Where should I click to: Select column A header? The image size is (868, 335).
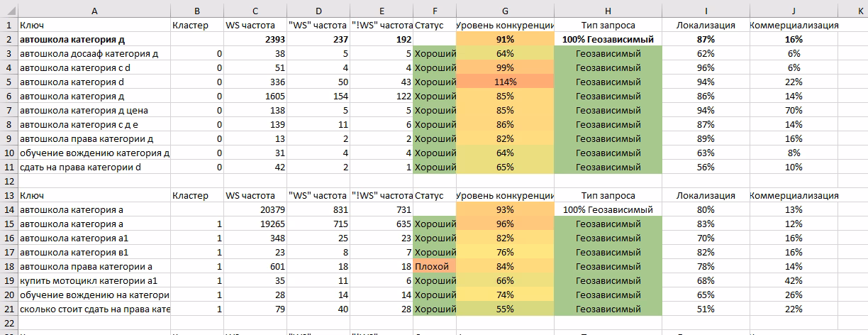click(94, 11)
